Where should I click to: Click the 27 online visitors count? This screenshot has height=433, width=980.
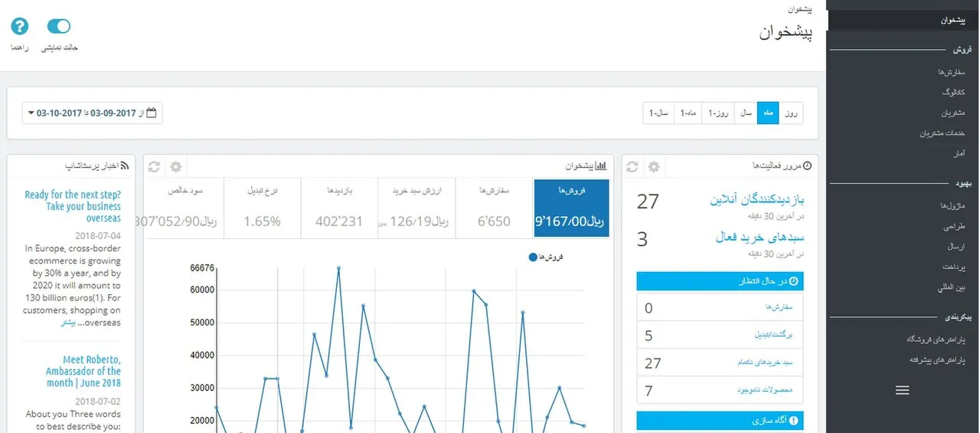point(648,202)
